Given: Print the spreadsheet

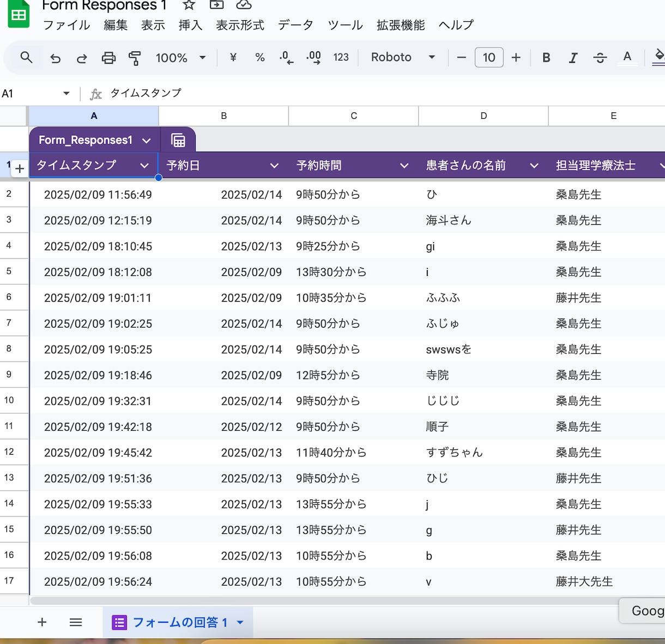Looking at the screenshot, I should 108,58.
